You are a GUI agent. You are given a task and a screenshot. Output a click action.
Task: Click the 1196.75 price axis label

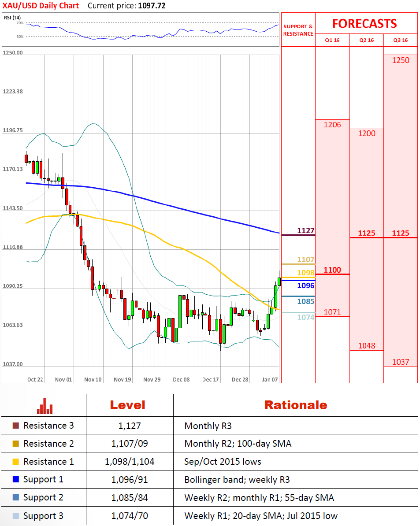point(13,130)
